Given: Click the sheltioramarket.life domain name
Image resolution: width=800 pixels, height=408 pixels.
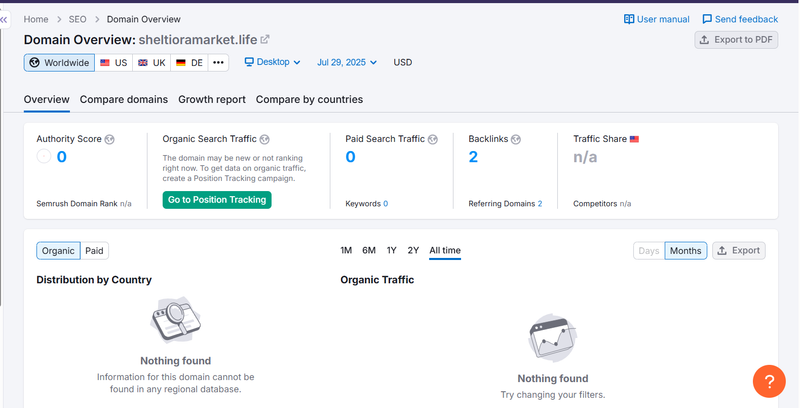Looking at the screenshot, I should coord(198,40).
